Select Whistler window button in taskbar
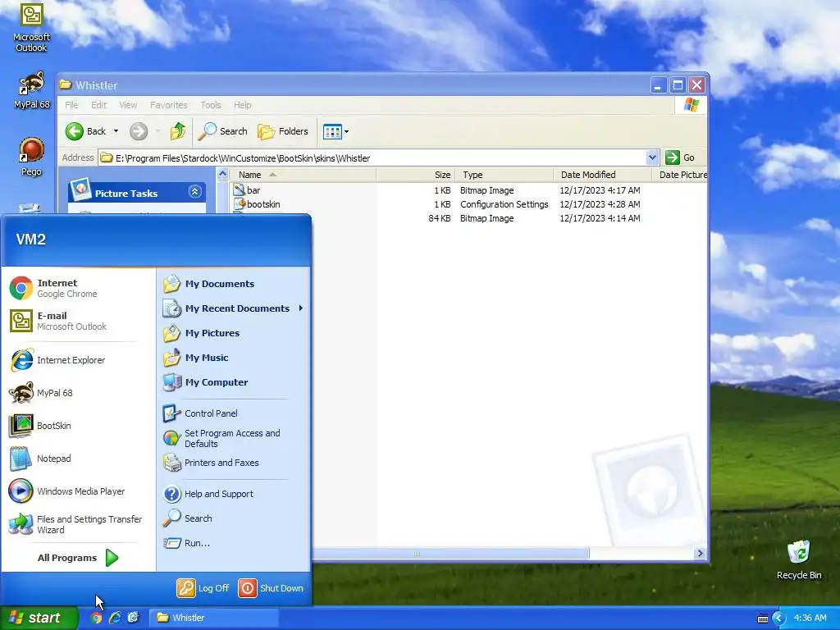The width and height of the screenshot is (840, 630). pyautogui.click(x=213, y=618)
